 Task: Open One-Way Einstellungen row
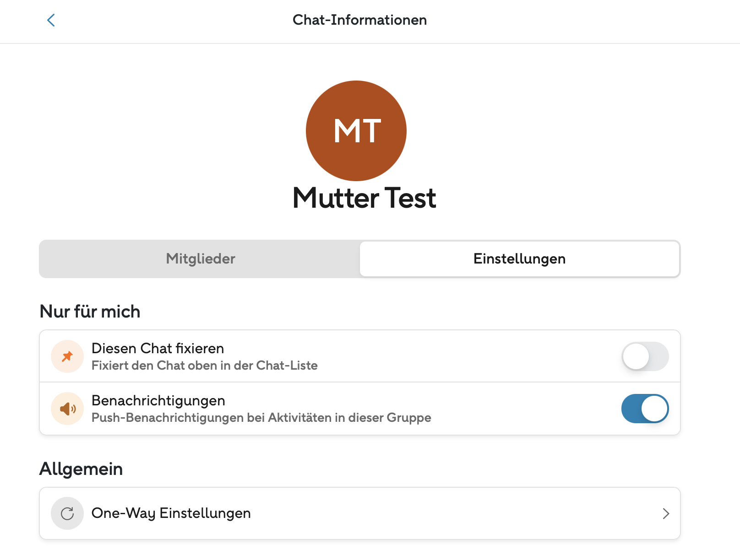pyautogui.click(x=360, y=513)
